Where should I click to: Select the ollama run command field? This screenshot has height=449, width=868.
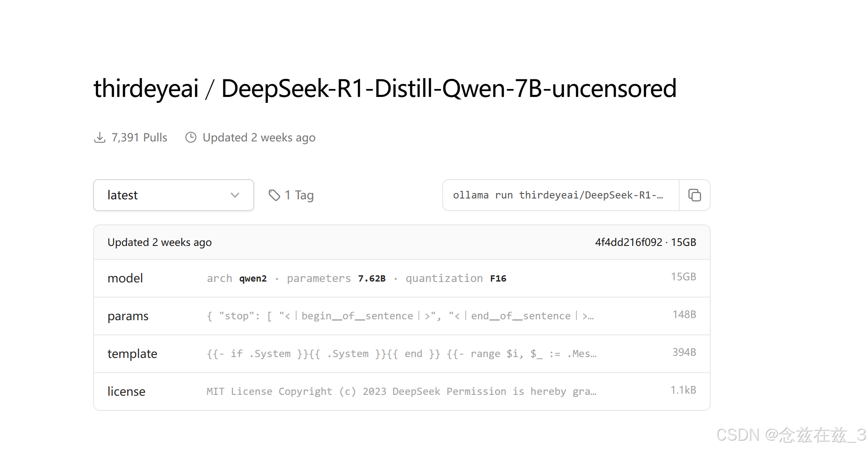(561, 195)
